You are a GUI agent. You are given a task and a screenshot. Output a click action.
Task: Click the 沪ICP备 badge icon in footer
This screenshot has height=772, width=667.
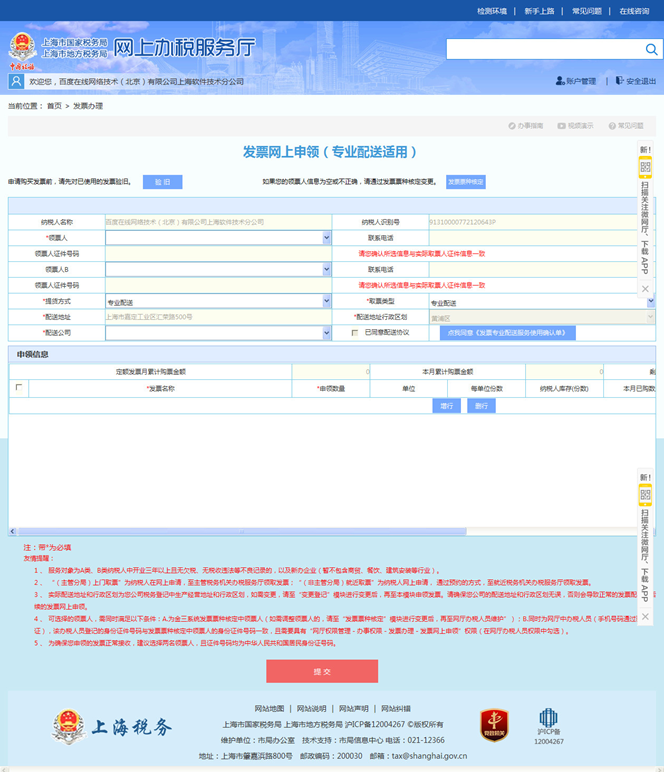click(x=548, y=720)
